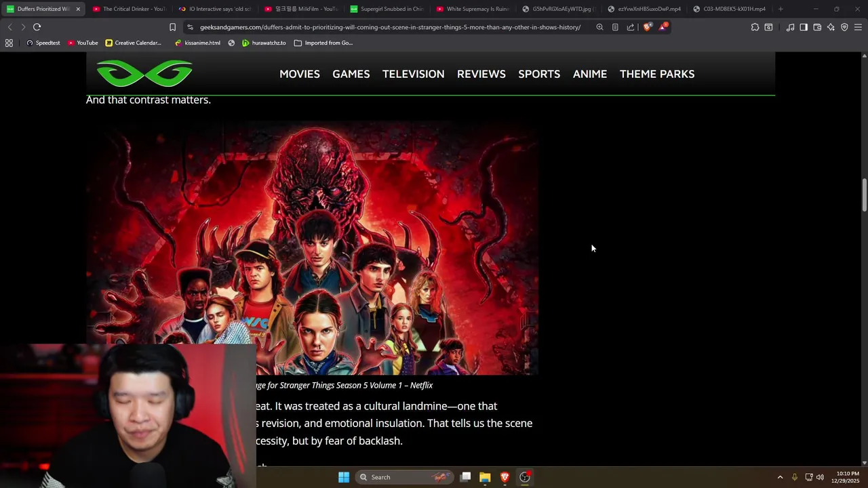Viewport: 868px width, 488px height.
Task: Open REVIEWS in the site navigation
Action: 481,74
